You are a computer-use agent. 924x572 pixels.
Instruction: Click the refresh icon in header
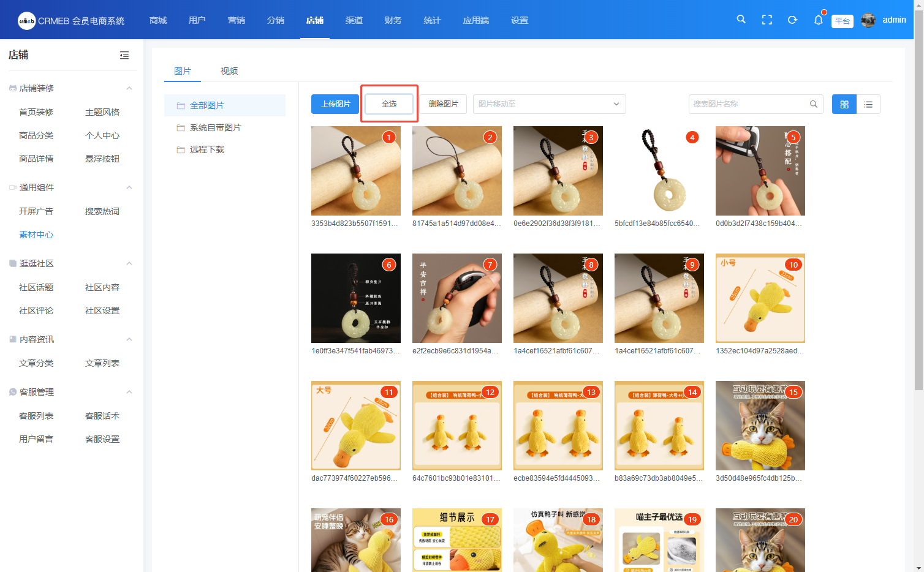point(792,20)
